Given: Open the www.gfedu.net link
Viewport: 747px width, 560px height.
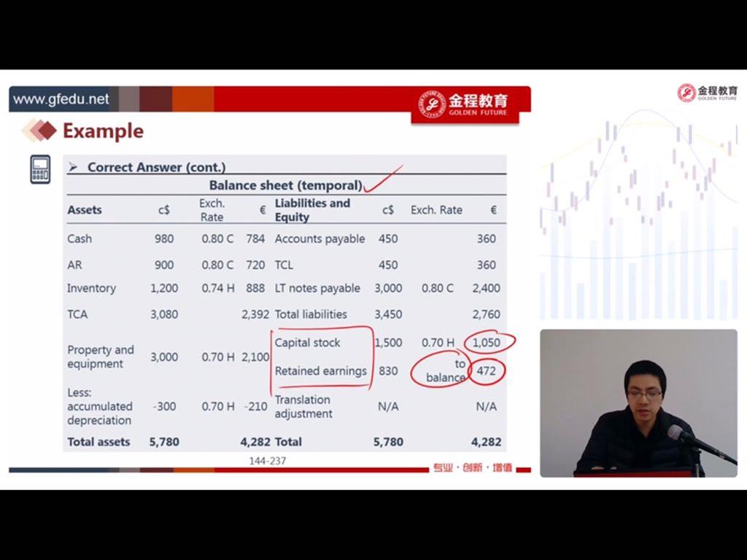Looking at the screenshot, I should tap(61, 99).
